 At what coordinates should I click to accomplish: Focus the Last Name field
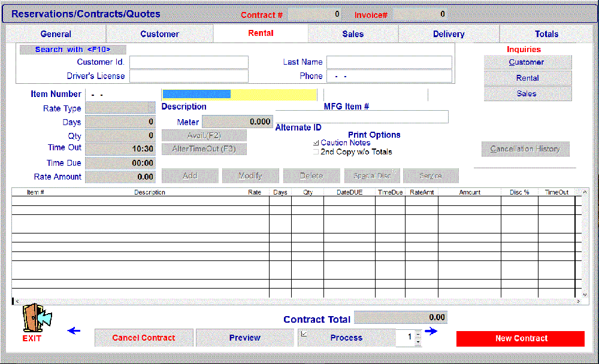389,62
